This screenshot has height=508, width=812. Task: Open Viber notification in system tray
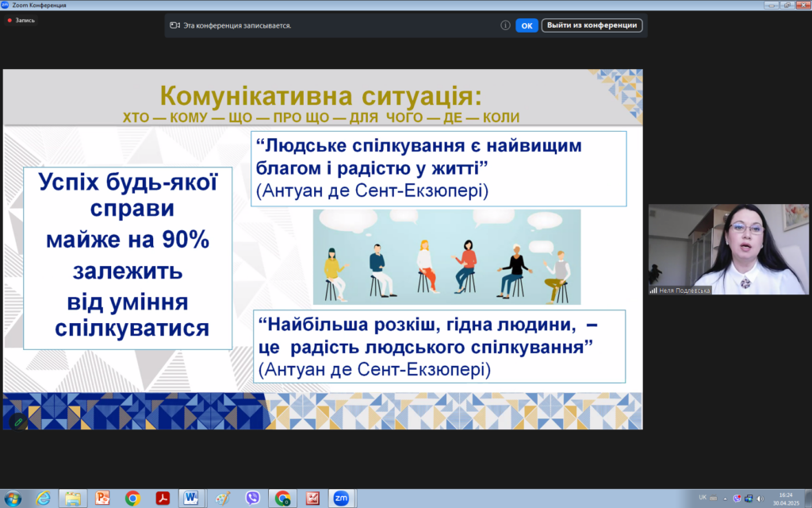[x=737, y=498]
